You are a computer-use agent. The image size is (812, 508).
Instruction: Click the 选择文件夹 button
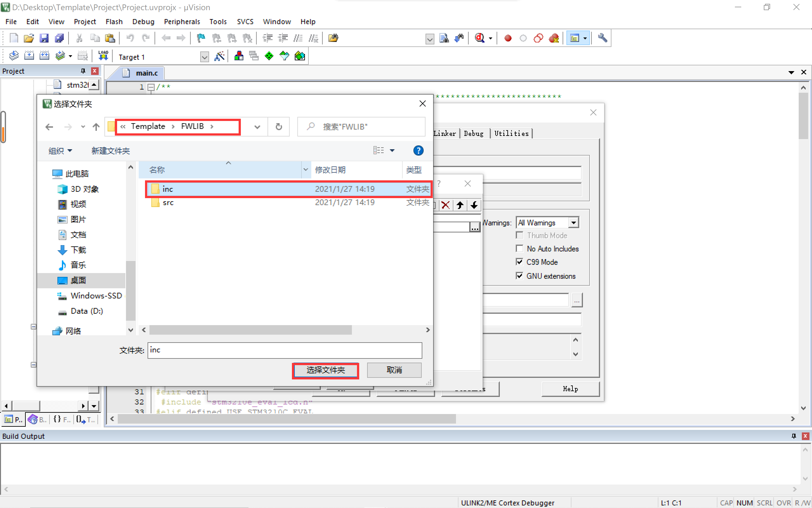pos(325,370)
